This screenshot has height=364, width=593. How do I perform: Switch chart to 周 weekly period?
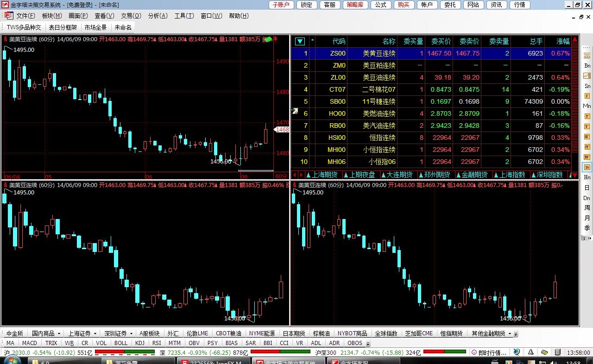click(587, 207)
